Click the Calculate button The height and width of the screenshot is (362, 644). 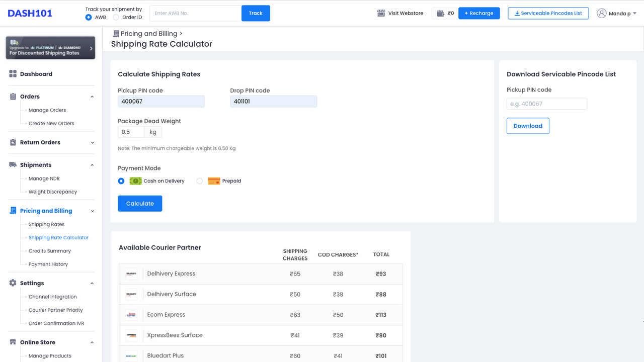[x=140, y=203]
